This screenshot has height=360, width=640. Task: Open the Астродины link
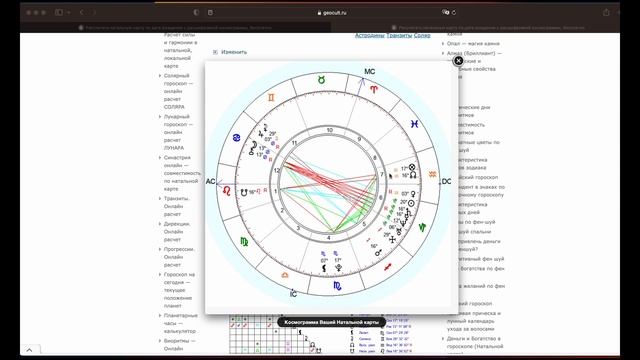(369, 36)
